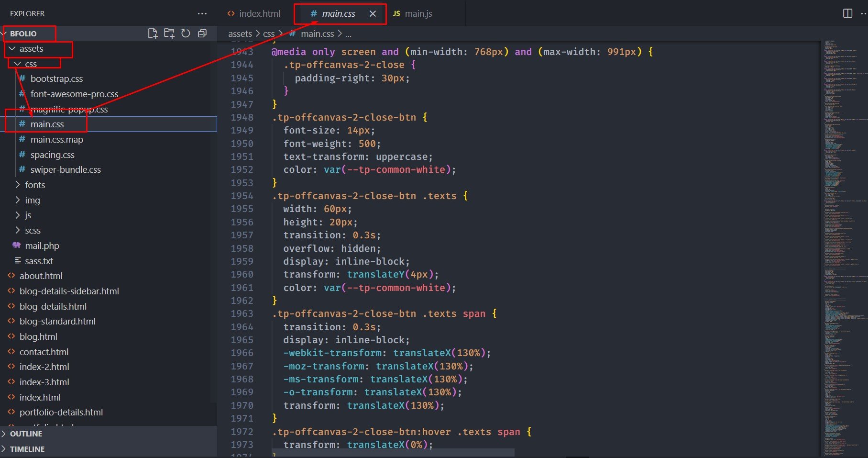Viewport: 868px width, 458px height.
Task: Collapse the css folder
Action: tap(31, 64)
